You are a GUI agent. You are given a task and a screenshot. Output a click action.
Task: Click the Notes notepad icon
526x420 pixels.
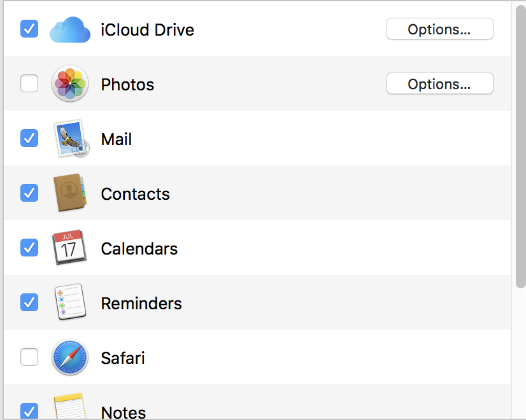69,406
